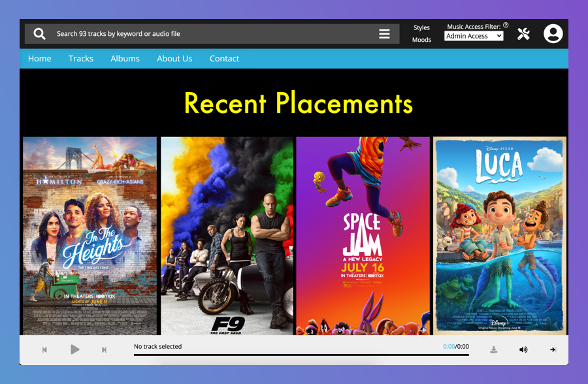The image size is (588, 384).
Task: Skip to previous track
Action: point(44,350)
